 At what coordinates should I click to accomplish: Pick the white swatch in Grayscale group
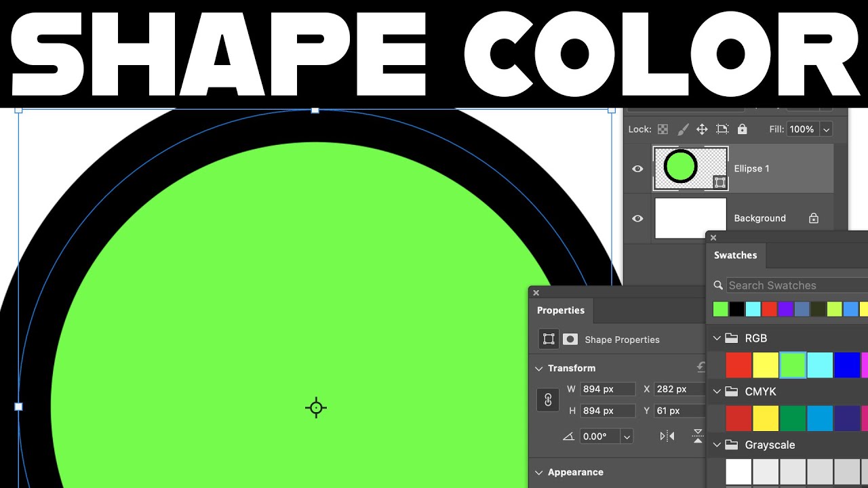click(x=738, y=472)
